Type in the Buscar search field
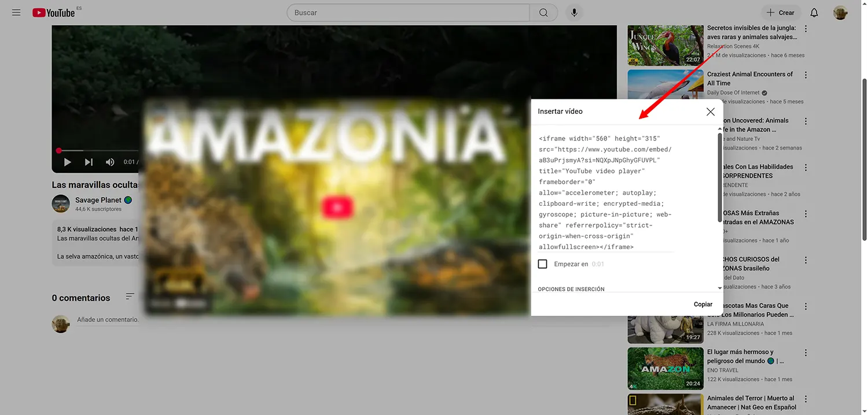This screenshot has width=868, height=415. point(408,13)
